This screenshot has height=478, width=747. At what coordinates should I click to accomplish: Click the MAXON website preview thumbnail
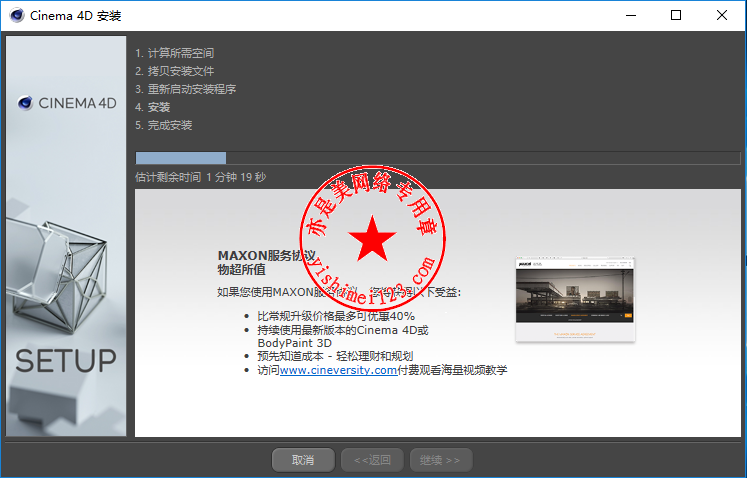point(575,300)
